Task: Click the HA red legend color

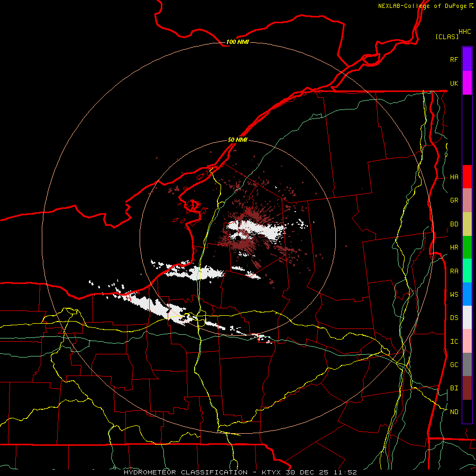Action: tap(467, 177)
